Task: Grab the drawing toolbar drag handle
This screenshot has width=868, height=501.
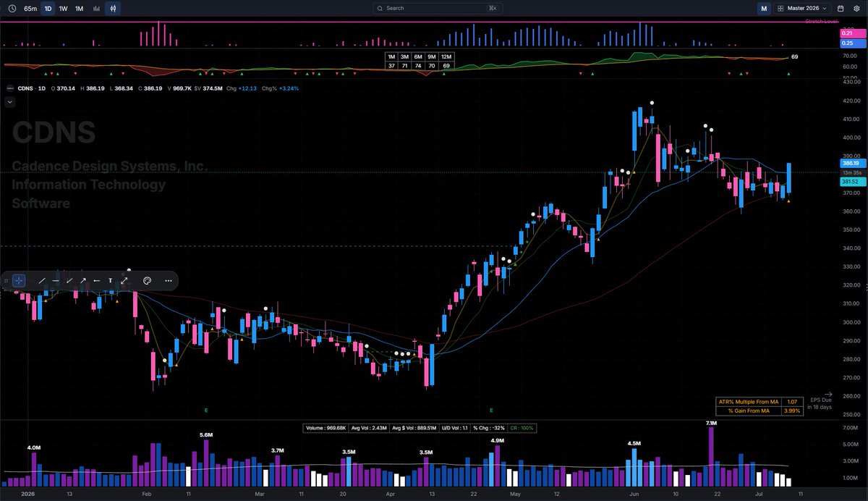Action: coord(6,280)
